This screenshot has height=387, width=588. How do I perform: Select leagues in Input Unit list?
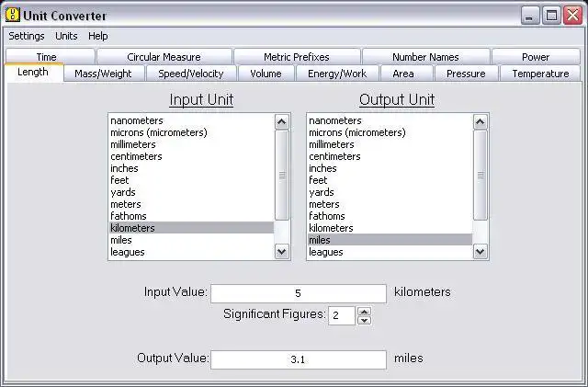pos(191,252)
